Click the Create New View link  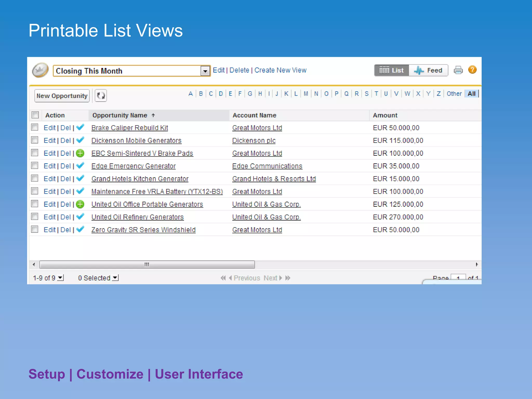pyautogui.click(x=280, y=70)
